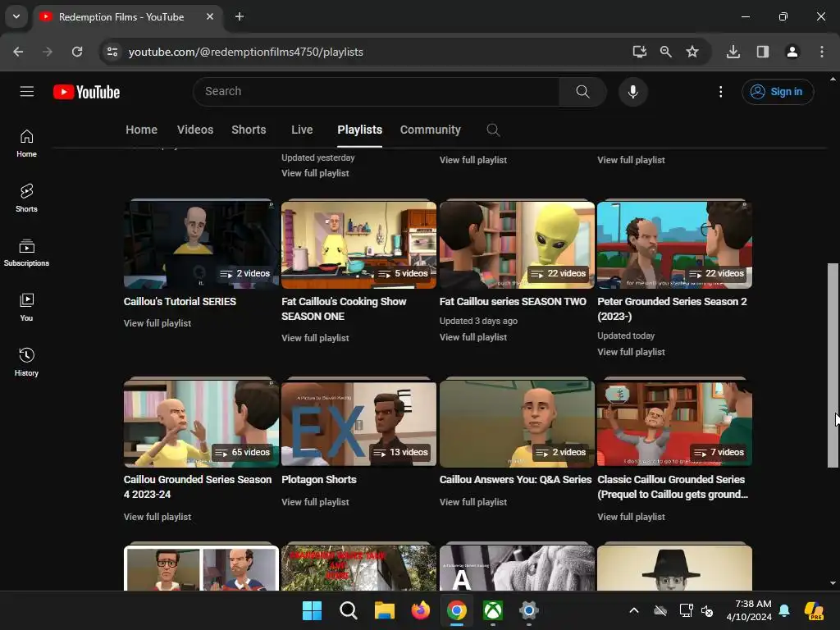Open Subscriptions in the left sidebar
The width and height of the screenshot is (840, 630).
point(26,253)
